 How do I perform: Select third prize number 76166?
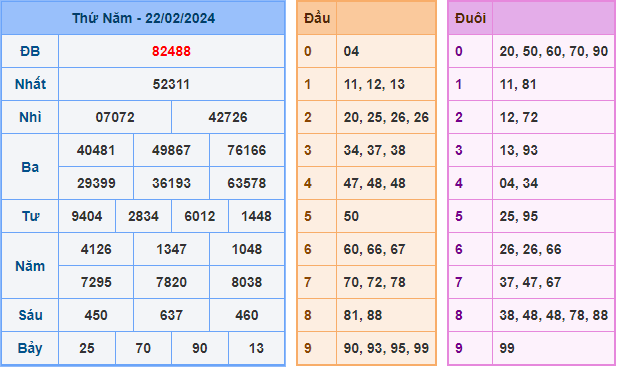[x=247, y=150]
